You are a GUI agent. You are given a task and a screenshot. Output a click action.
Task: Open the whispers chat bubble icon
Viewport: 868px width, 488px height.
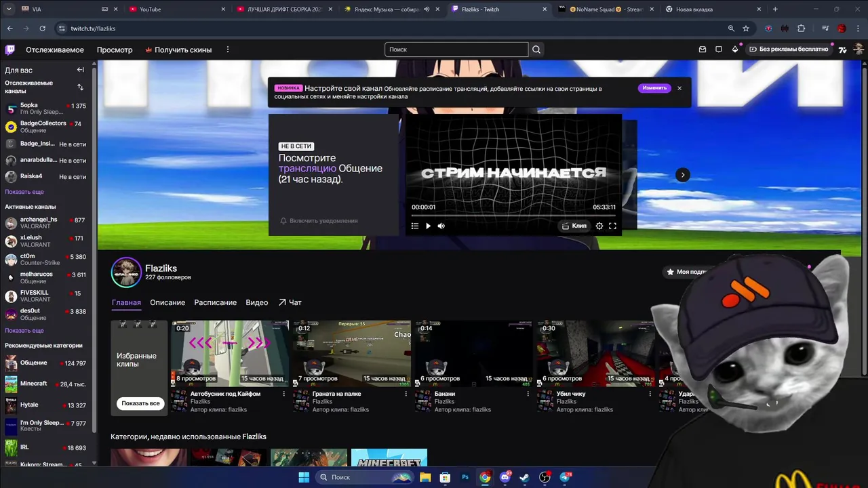pyautogui.click(x=719, y=49)
